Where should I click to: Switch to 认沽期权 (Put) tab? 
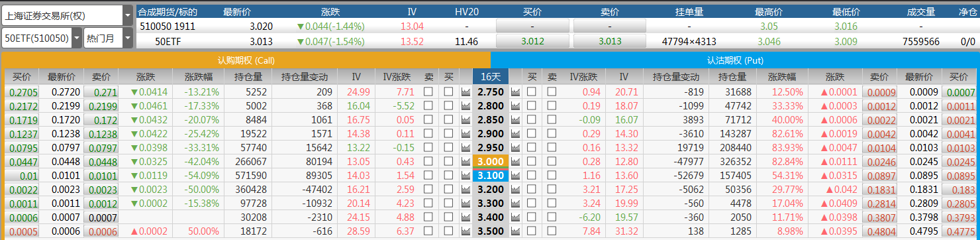(x=734, y=60)
